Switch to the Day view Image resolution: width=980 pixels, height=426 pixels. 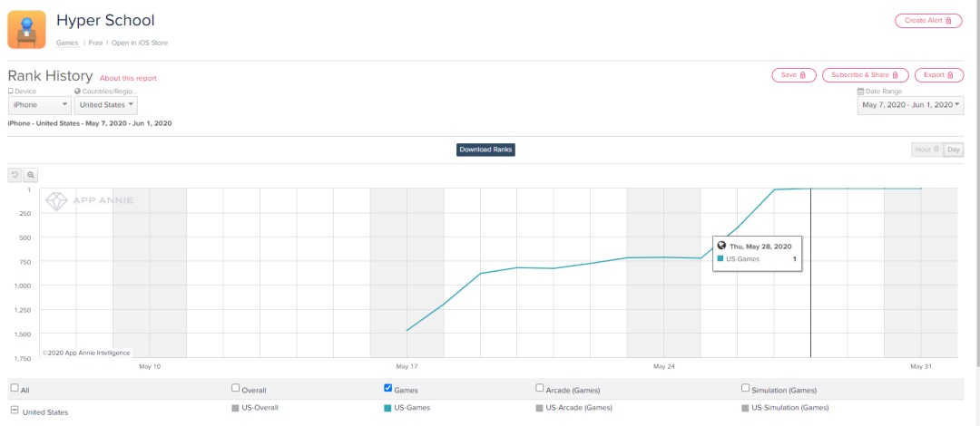pyautogui.click(x=953, y=150)
